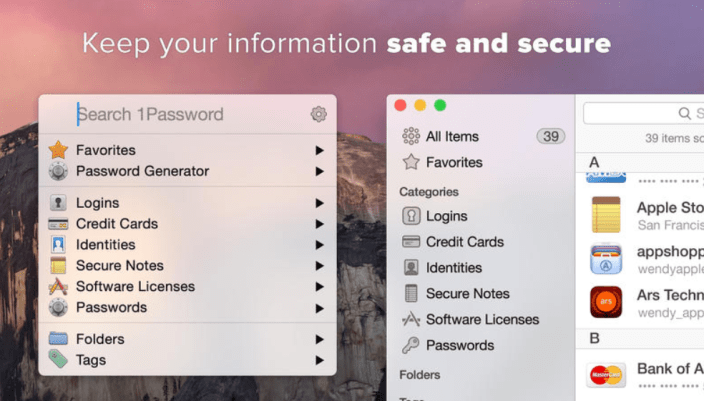Click the All Items icon in sidebar
704x401 pixels.
[x=410, y=136]
